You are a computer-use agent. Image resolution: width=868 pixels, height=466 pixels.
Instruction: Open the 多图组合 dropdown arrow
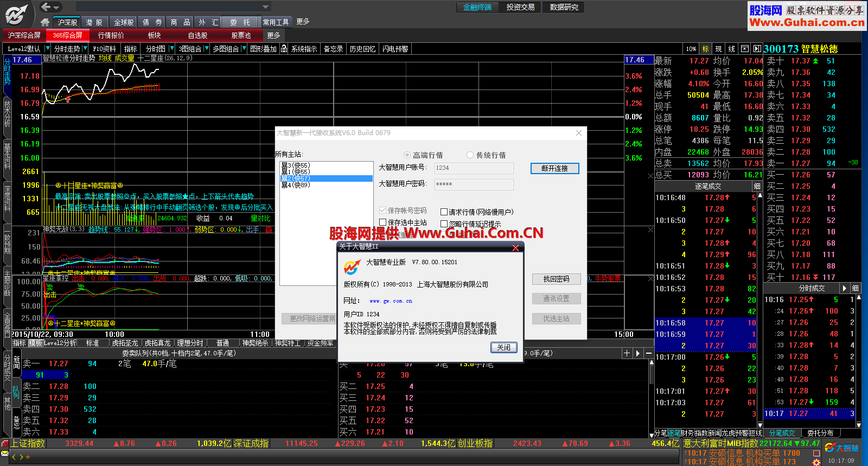tap(244, 49)
